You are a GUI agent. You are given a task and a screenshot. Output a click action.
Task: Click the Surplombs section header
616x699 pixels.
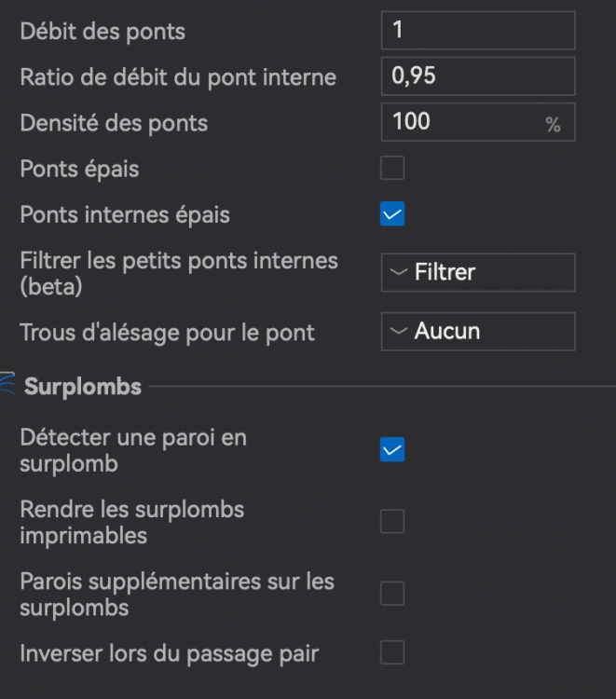tap(83, 387)
